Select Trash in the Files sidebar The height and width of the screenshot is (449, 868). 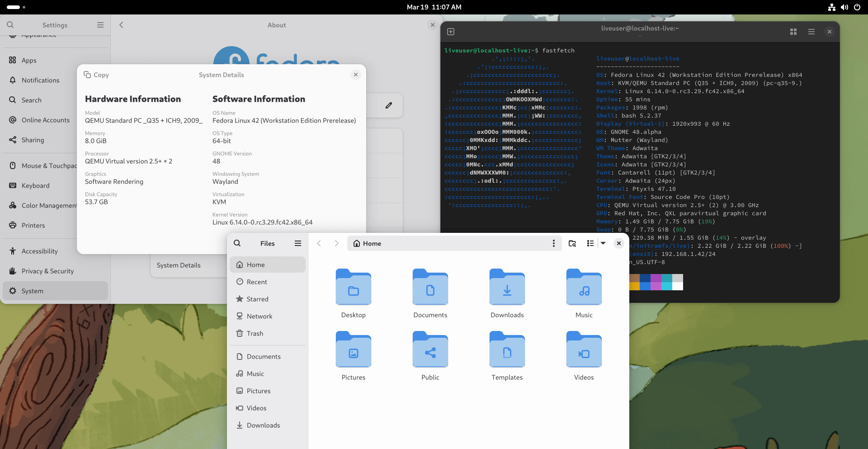[x=255, y=333]
